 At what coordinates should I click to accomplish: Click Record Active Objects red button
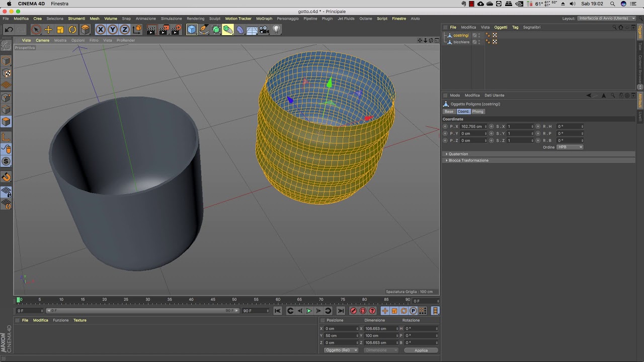(x=353, y=311)
